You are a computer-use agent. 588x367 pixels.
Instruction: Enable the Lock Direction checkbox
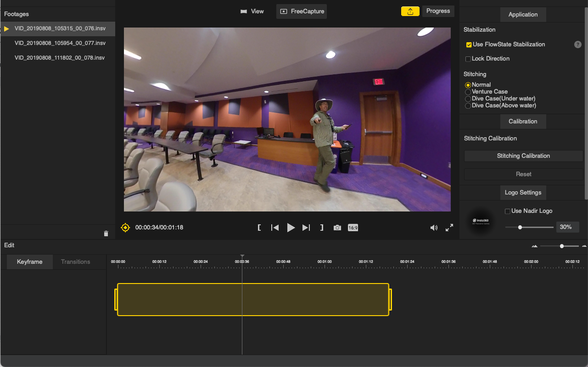pos(468,59)
